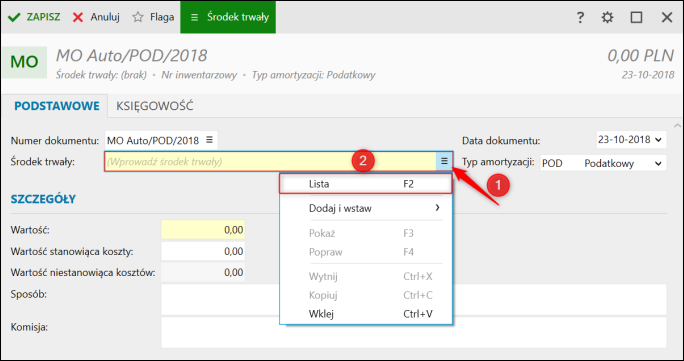
Task: Expand the Data dokumentu date dropdown
Action: click(659, 140)
